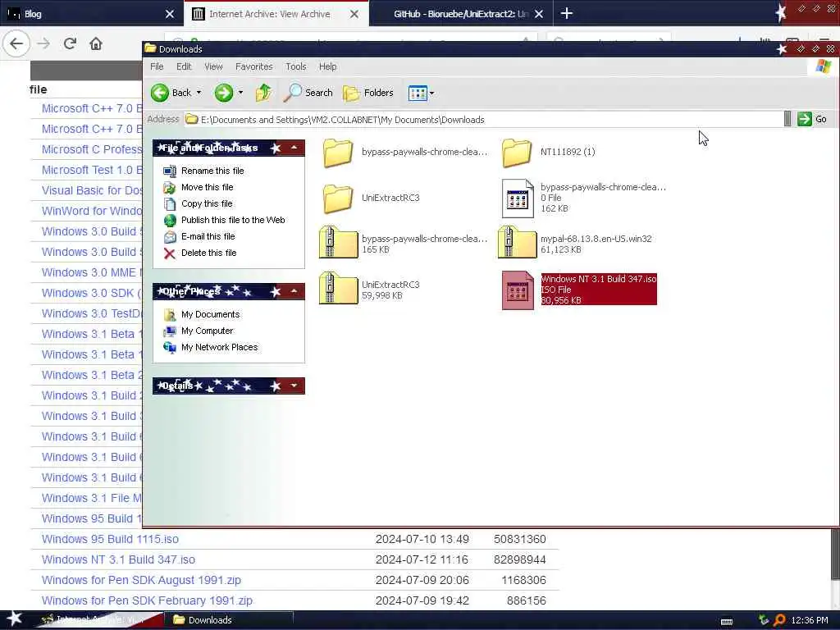Screen dimensions: 840x630
Task: Click the E-mail envelope icon
Action: [x=170, y=237]
